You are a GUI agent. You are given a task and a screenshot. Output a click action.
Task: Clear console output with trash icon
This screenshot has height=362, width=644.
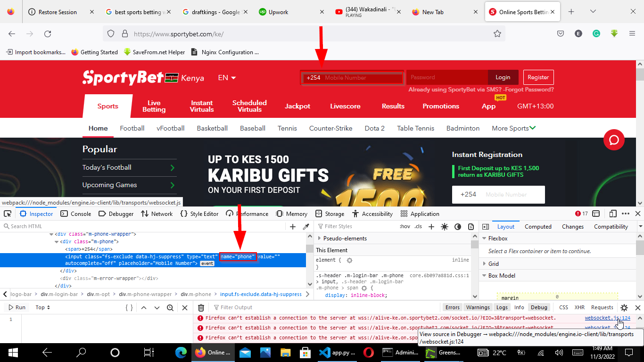(x=201, y=307)
